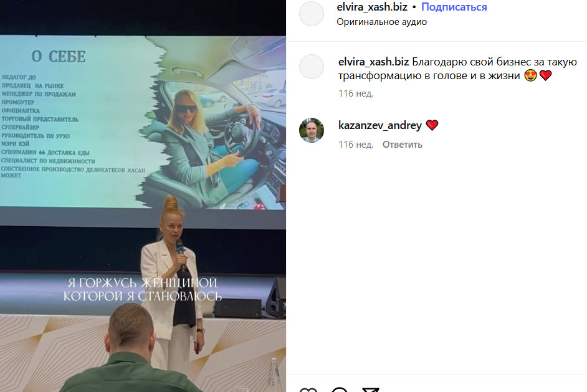The height and width of the screenshot is (392, 587).
Task: Click the 116 нед. timestamp under kazanzev_andrey's comment
Action: click(356, 145)
